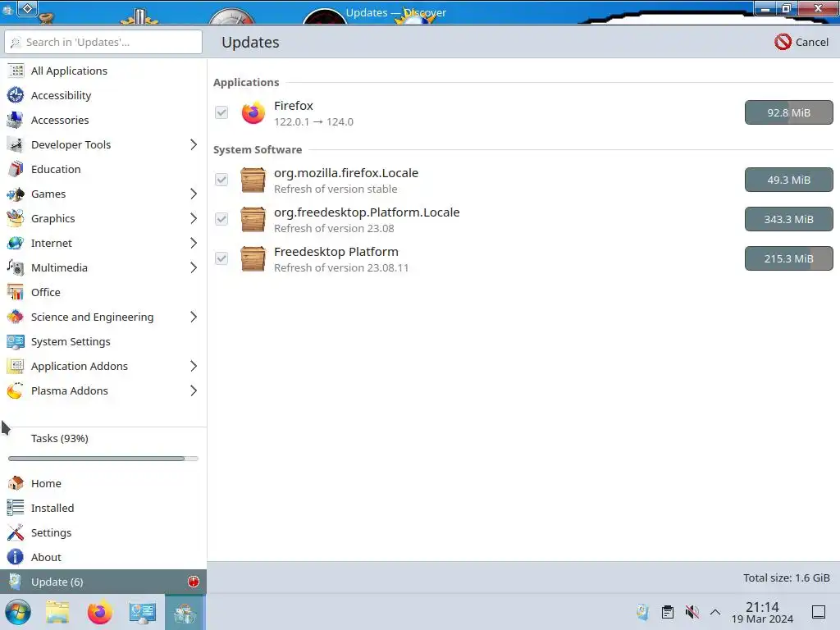Select the Education category label
The width and height of the screenshot is (840, 630).
(56, 169)
